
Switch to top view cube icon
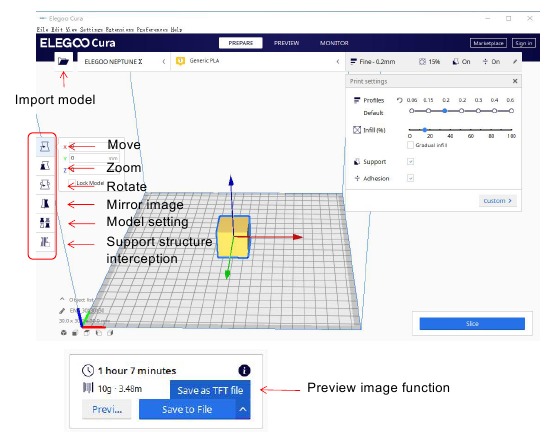pos(87,333)
